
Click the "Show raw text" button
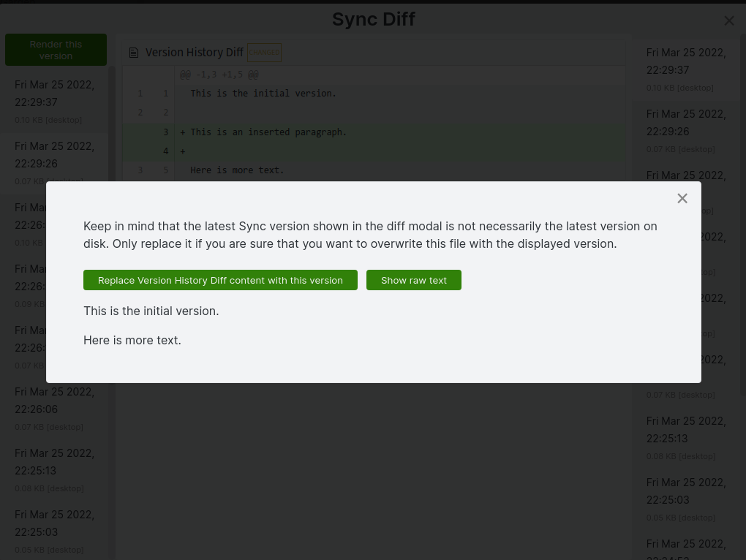tap(413, 280)
